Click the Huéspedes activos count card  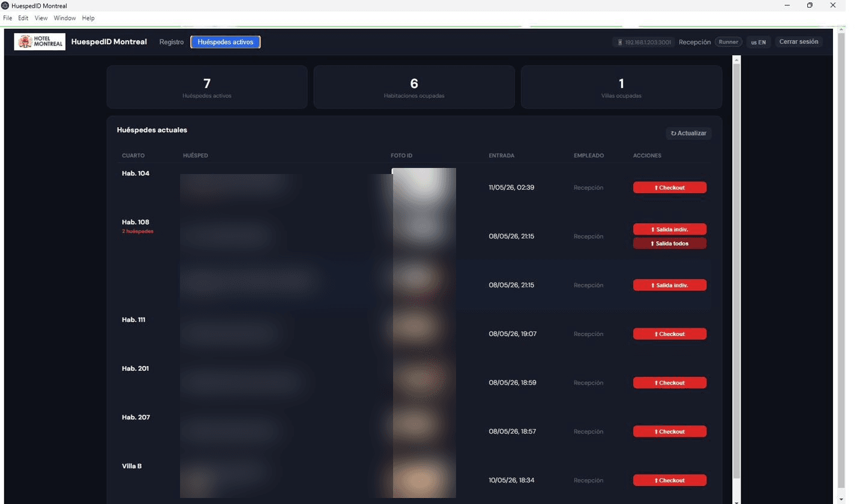coord(207,87)
